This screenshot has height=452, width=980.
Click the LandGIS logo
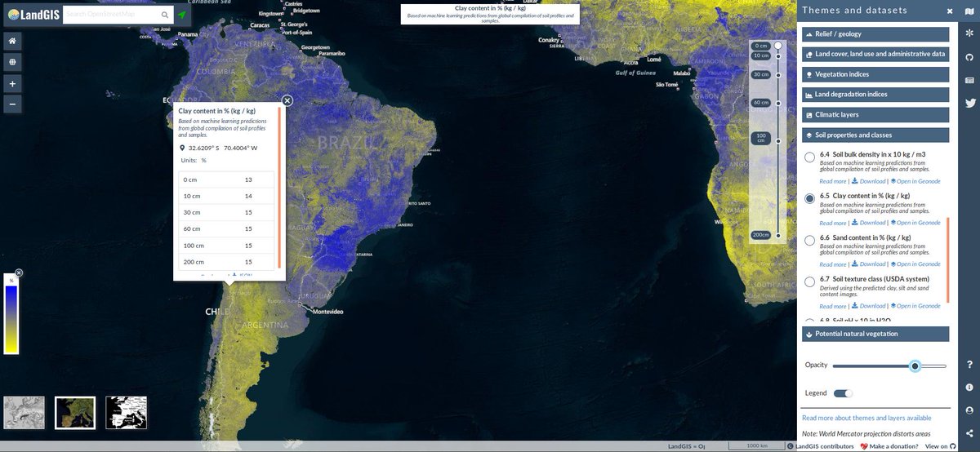32,15
